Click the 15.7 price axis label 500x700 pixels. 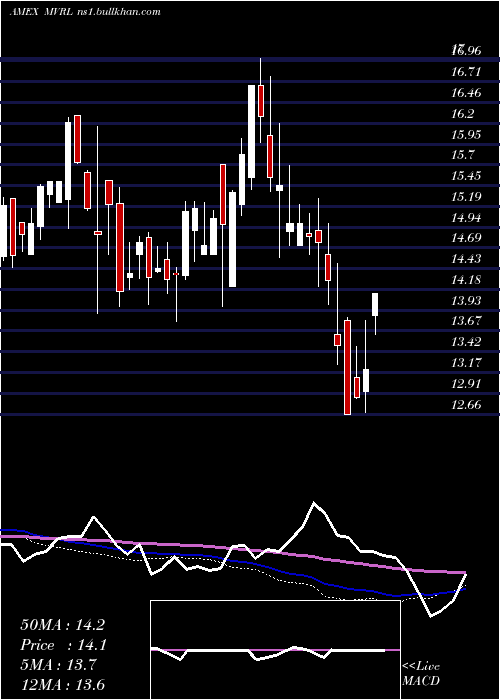(462, 155)
